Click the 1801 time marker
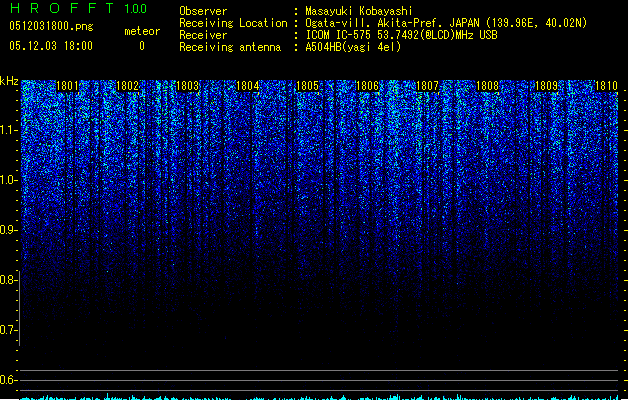The image size is (629, 400). coord(67,86)
